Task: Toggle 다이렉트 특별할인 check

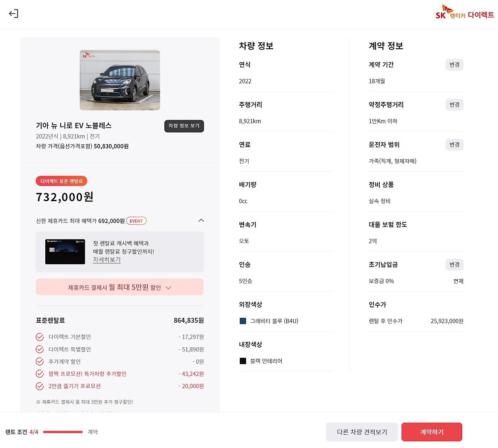Action: [x=40, y=349]
